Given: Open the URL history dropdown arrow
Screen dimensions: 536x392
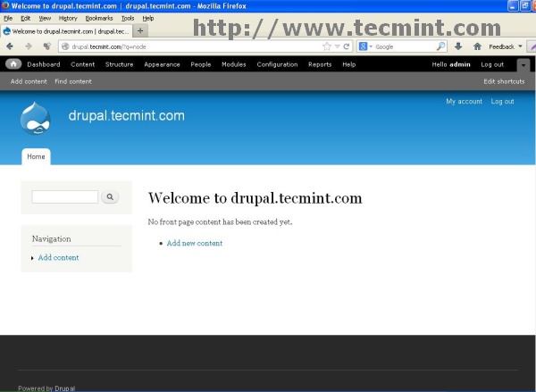Looking at the screenshot, I should pos(337,46).
